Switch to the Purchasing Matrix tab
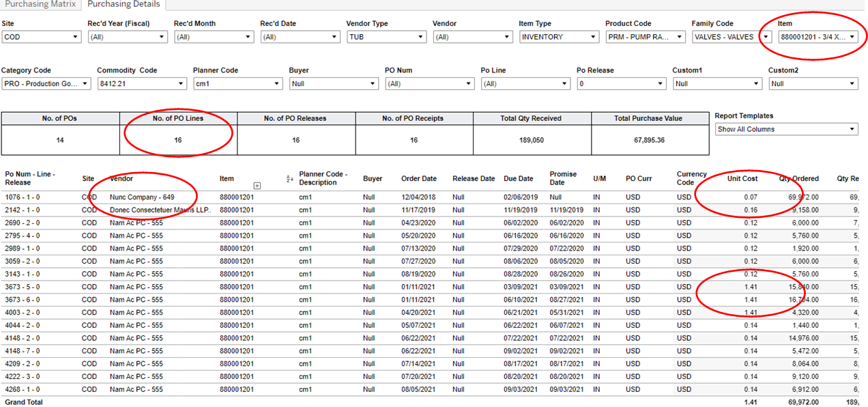The width and height of the screenshot is (868, 407). (x=40, y=4)
